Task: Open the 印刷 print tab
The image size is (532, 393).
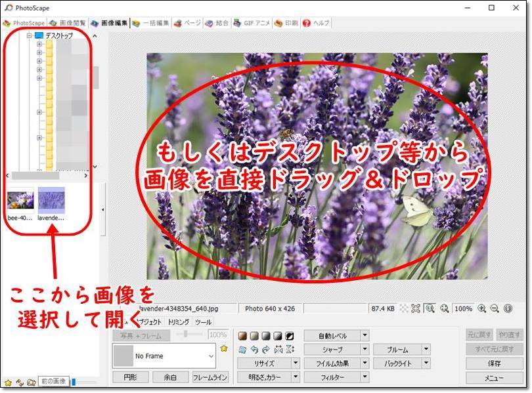Action: 286,23
